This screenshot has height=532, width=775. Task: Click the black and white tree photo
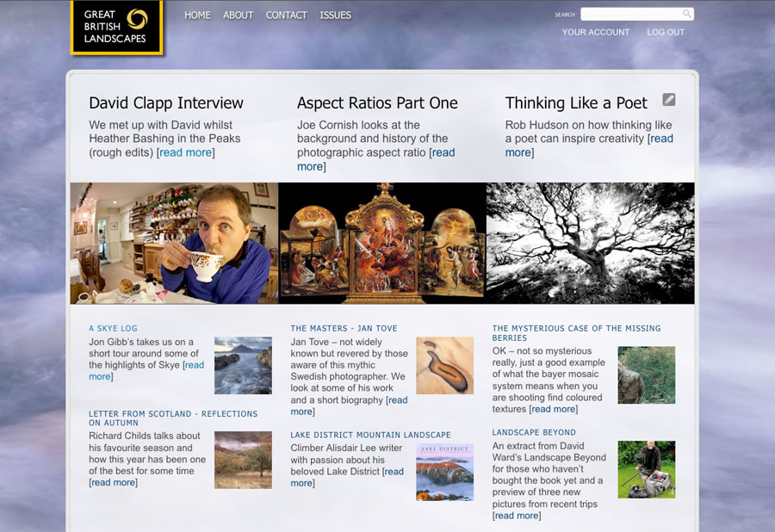(x=590, y=243)
